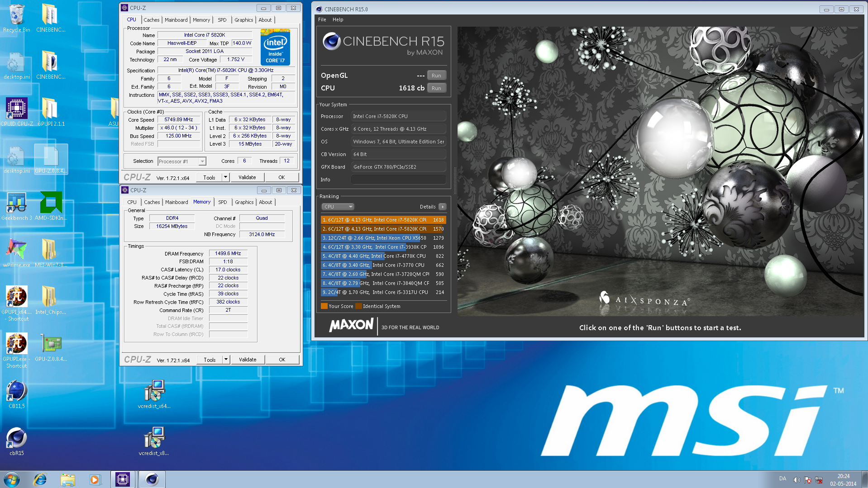Expand Tools dropdown arrow in lower CPU-Z
Screen dimensions: 868x488
click(x=226, y=360)
